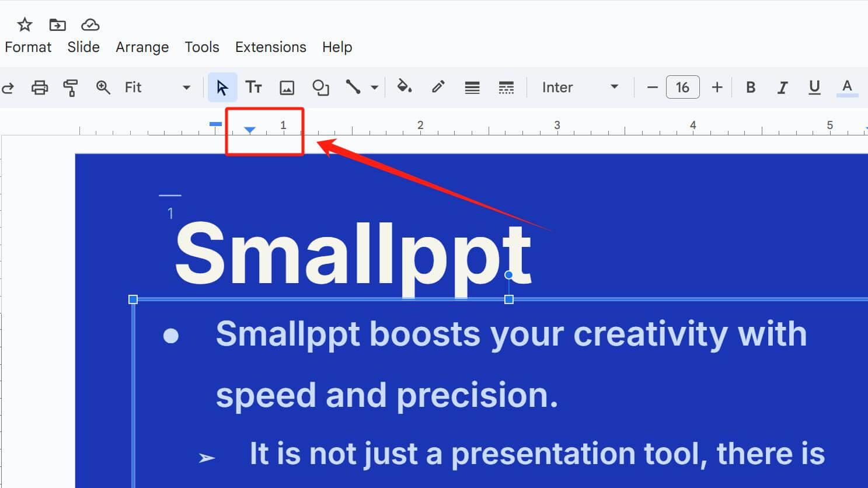Open the border color pencil
The image size is (868, 488).
(438, 87)
